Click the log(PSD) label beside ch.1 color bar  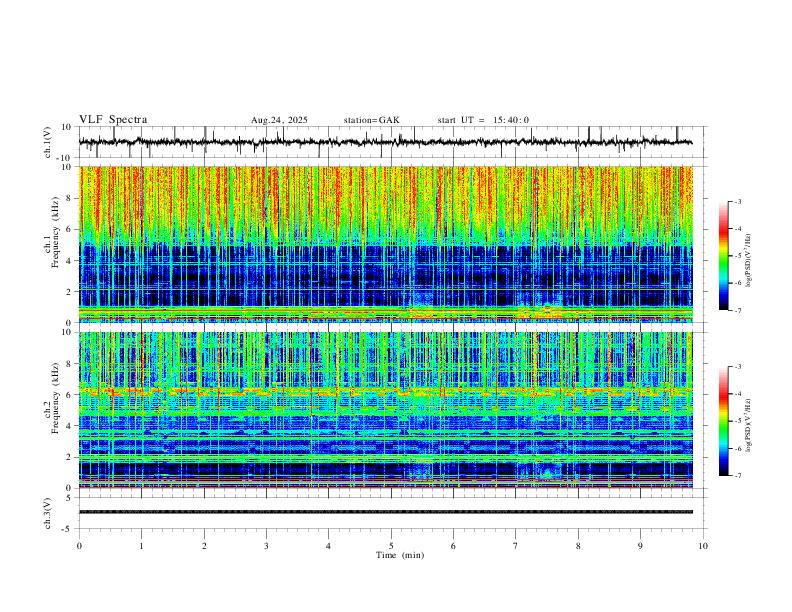[x=748, y=260]
